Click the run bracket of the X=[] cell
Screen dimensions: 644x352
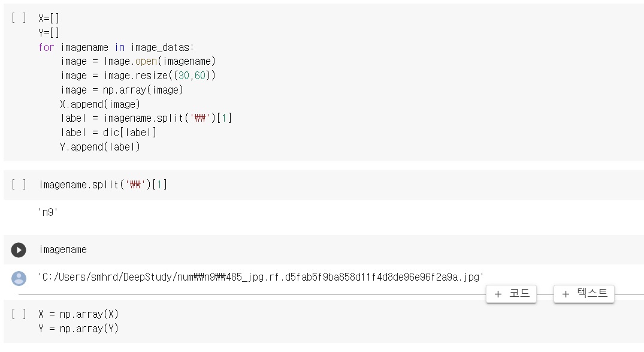tap(19, 18)
